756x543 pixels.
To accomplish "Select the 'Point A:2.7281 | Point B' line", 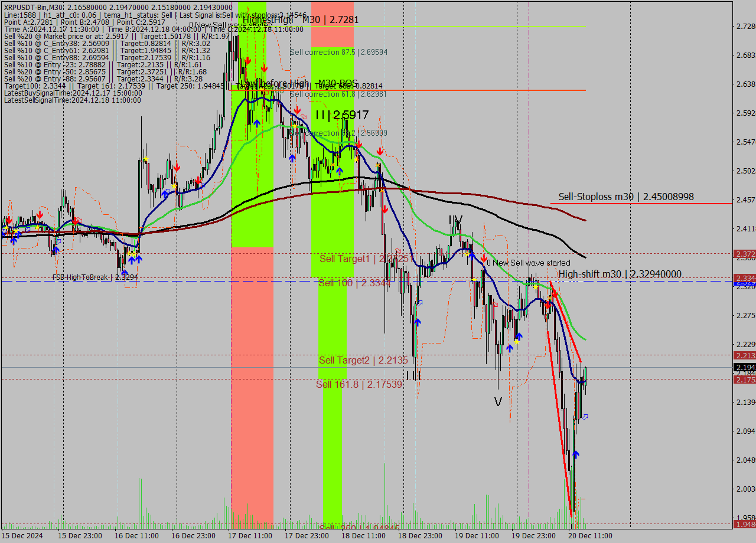I will [84, 22].
